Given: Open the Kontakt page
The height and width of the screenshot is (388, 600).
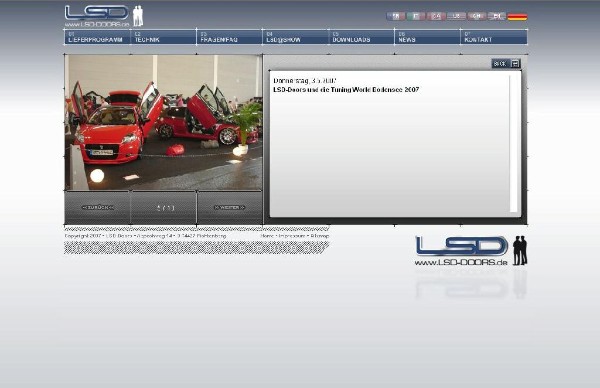Looking at the screenshot, I should pyautogui.click(x=494, y=37).
